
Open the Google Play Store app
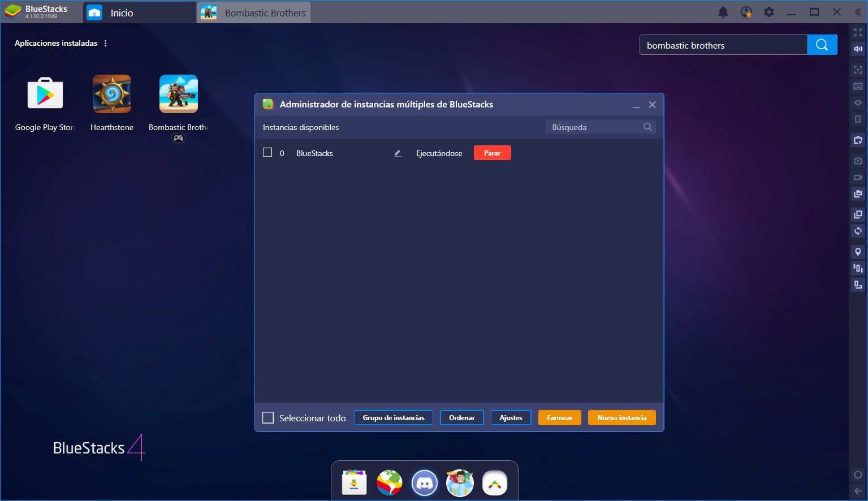point(45,93)
